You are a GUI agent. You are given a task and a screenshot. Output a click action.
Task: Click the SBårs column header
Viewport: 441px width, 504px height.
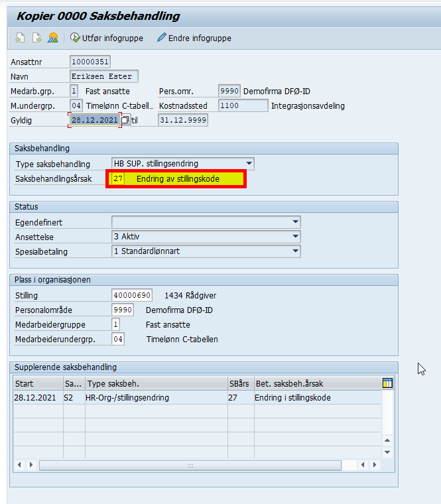coord(241,383)
